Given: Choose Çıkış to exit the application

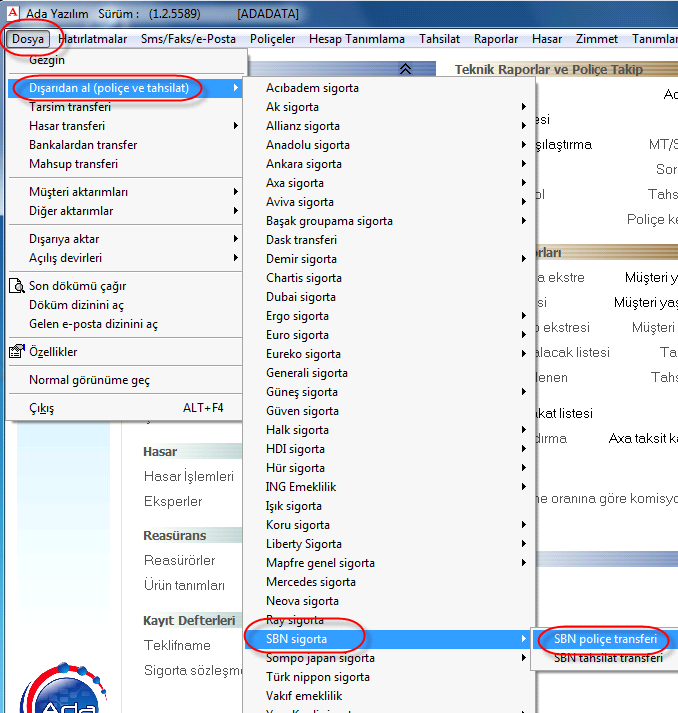Looking at the screenshot, I should 42,408.
